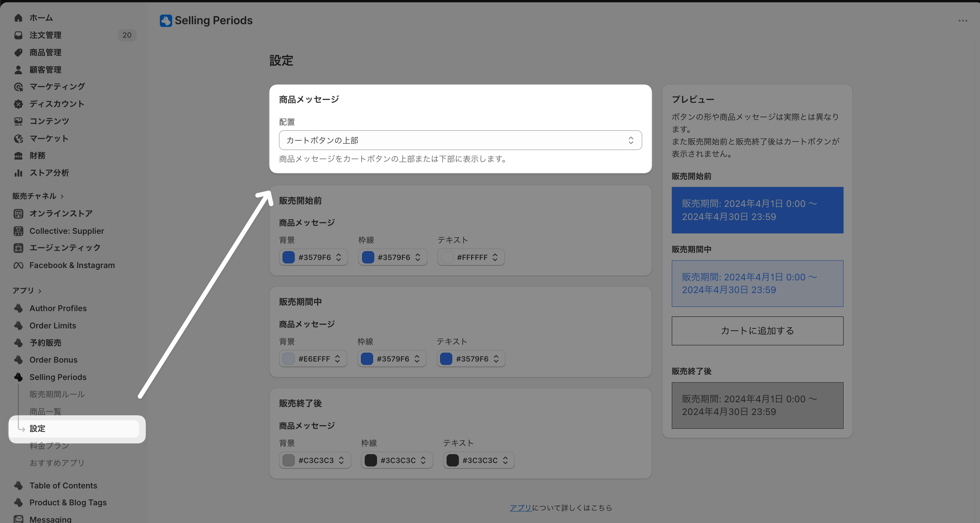Image resolution: width=980 pixels, height=523 pixels.
Task: Open Order Limits app link
Action: [53, 325]
